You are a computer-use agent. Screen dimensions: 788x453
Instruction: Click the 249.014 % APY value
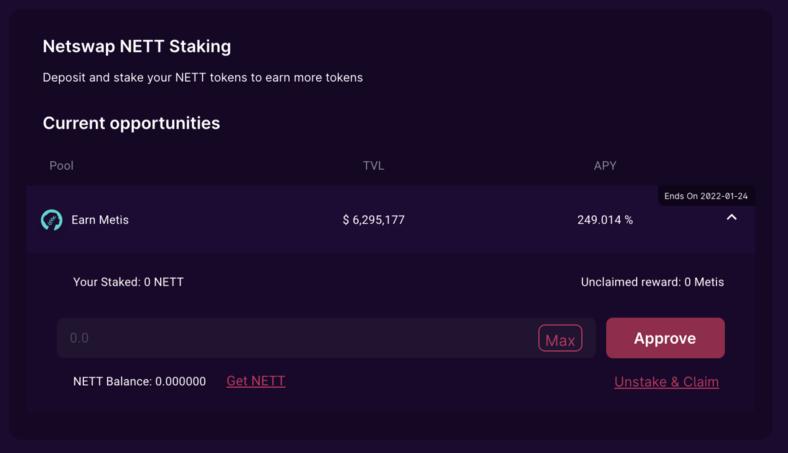click(605, 220)
